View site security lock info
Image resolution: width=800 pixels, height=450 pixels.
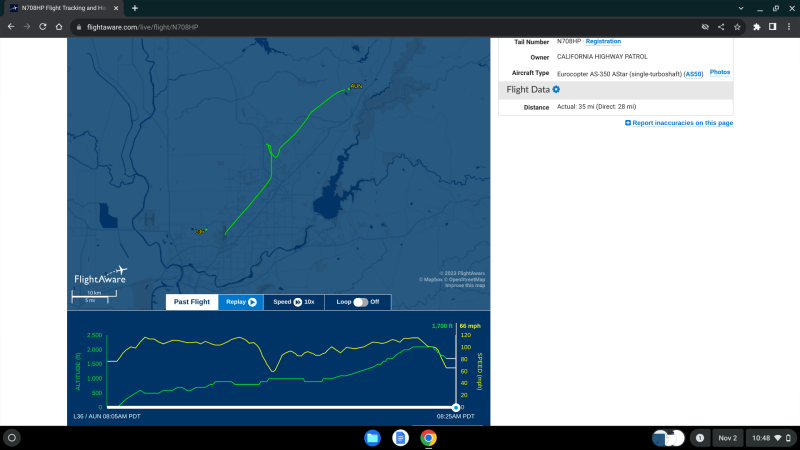click(x=79, y=27)
